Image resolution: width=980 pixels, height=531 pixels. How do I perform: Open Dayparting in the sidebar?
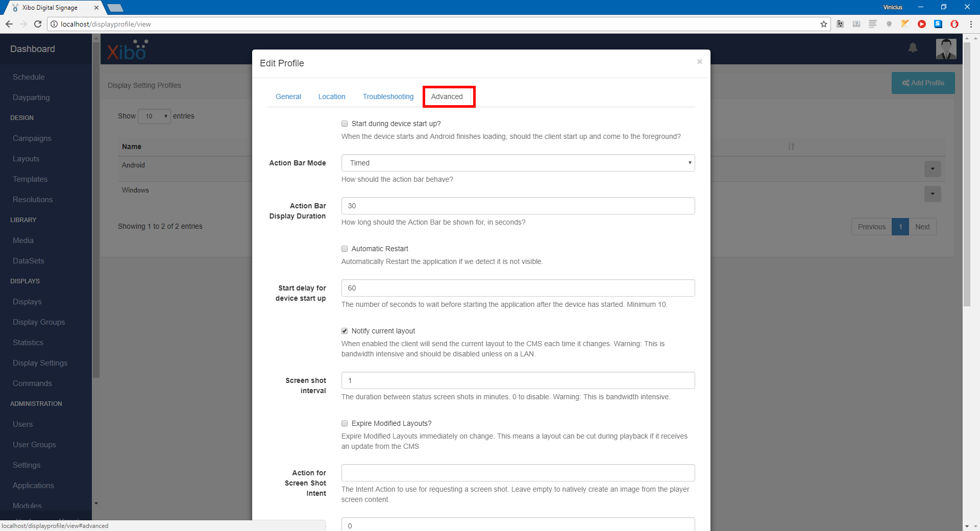coord(31,98)
